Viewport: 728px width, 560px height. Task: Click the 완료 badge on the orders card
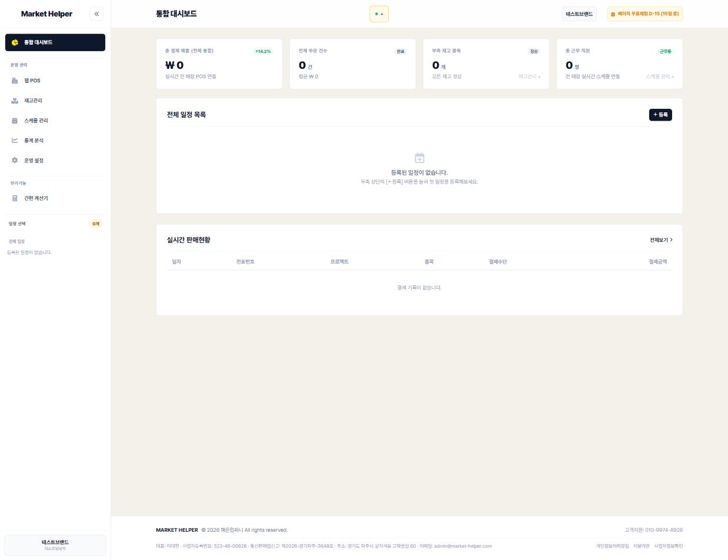tap(400, 51)
